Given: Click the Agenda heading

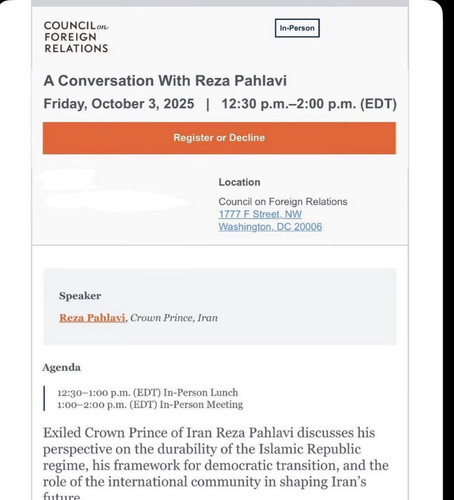Looking at the screenshot, I should click(x=61, y=367).
